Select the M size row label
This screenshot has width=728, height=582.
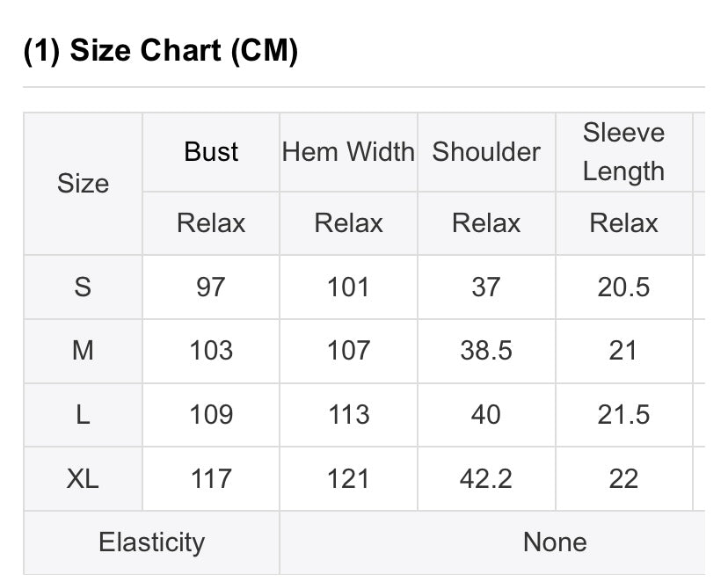(x=84, y=351)
